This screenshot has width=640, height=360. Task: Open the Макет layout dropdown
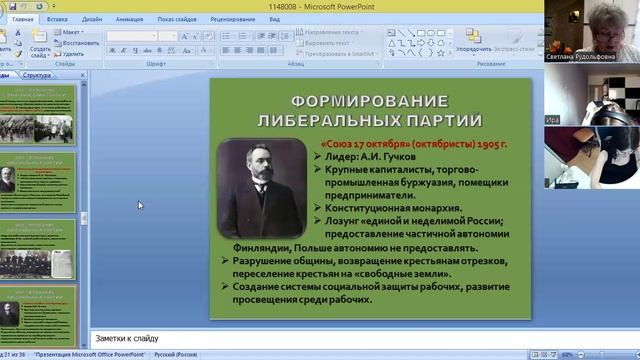[x=69, y=32]
